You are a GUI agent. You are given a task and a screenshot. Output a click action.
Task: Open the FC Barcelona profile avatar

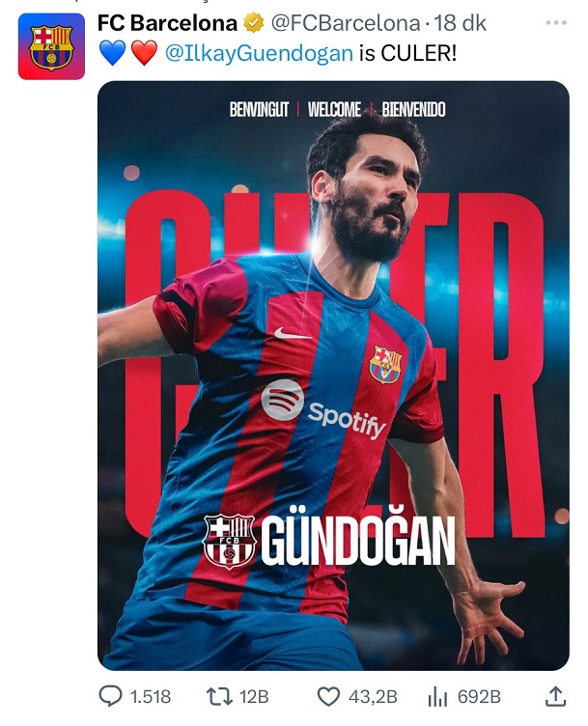pos(51,46)
